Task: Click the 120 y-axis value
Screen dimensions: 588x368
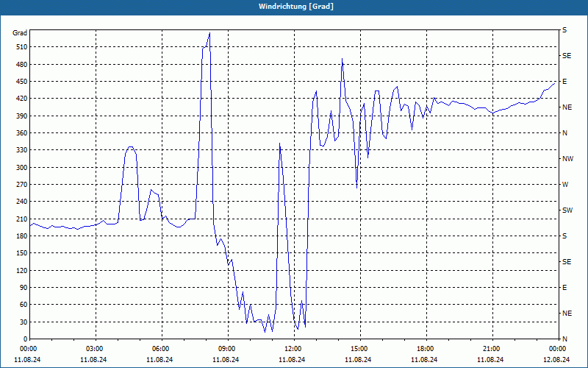Action: [x=22, y=270]
